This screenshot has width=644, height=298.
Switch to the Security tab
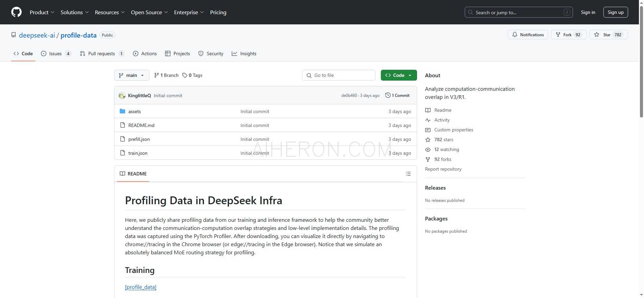[x=211, y=54]
